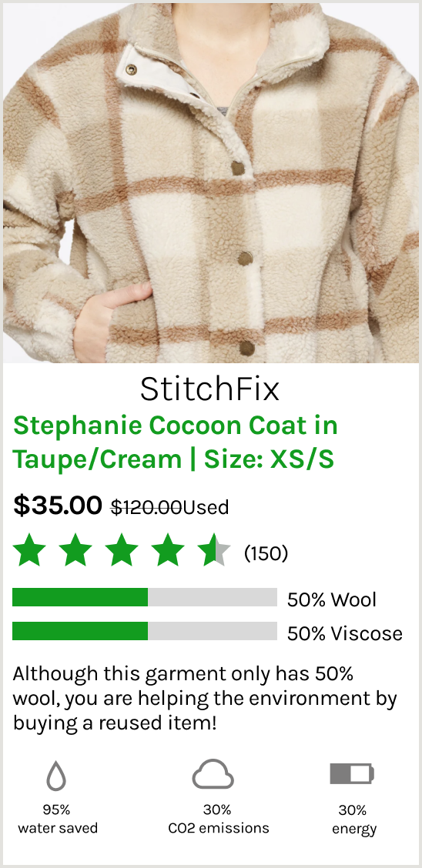The height and width of the screenshot is (868, 422).
Task: Click the CO2 cloud icon
Action: 213,774
